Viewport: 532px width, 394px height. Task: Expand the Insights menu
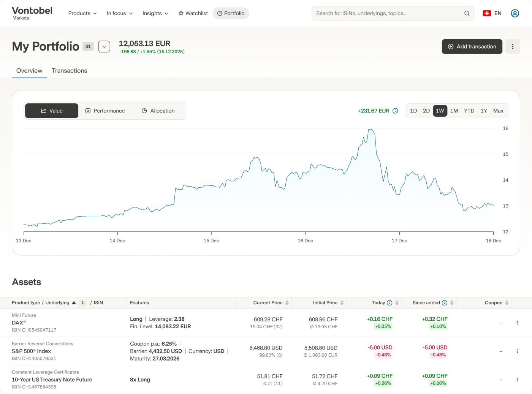pos(155,13)
